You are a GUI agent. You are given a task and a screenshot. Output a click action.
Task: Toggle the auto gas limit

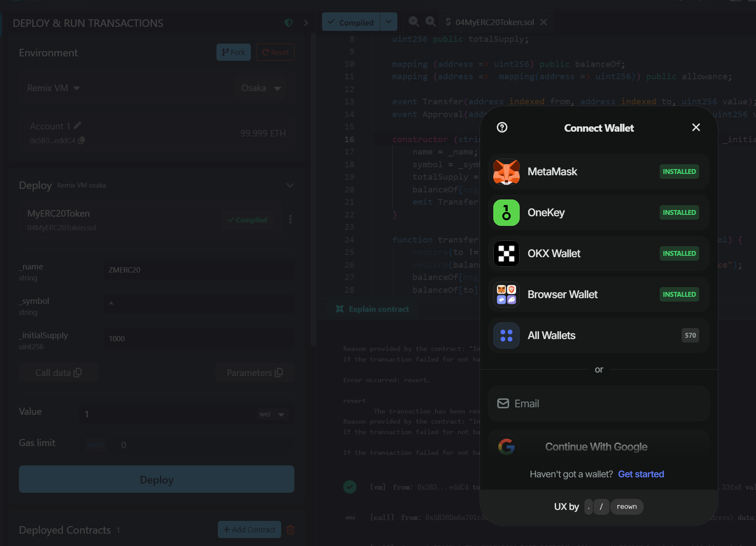click(x=95, y=445)
